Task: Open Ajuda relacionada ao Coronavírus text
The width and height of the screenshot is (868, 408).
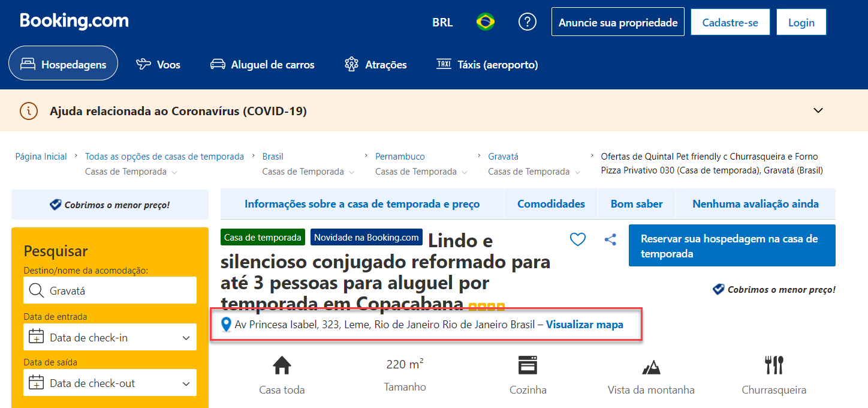Action: [x=178, y=111]
